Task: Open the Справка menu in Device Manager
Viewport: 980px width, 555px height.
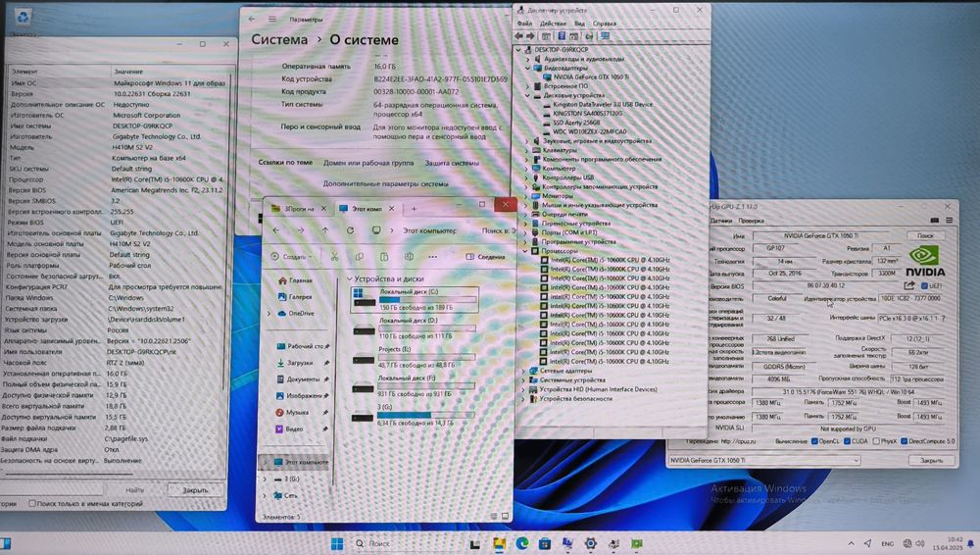Action: 605,24
